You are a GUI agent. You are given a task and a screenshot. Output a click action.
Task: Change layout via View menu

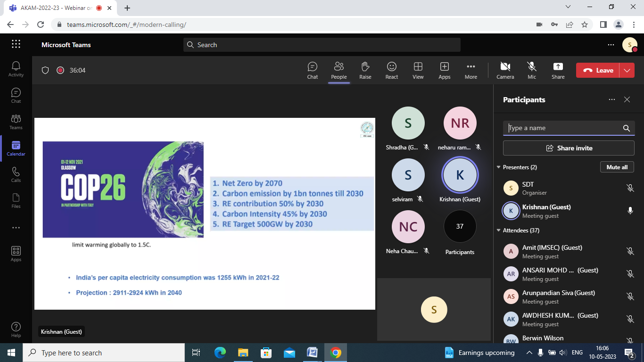[x=418, y=70]
